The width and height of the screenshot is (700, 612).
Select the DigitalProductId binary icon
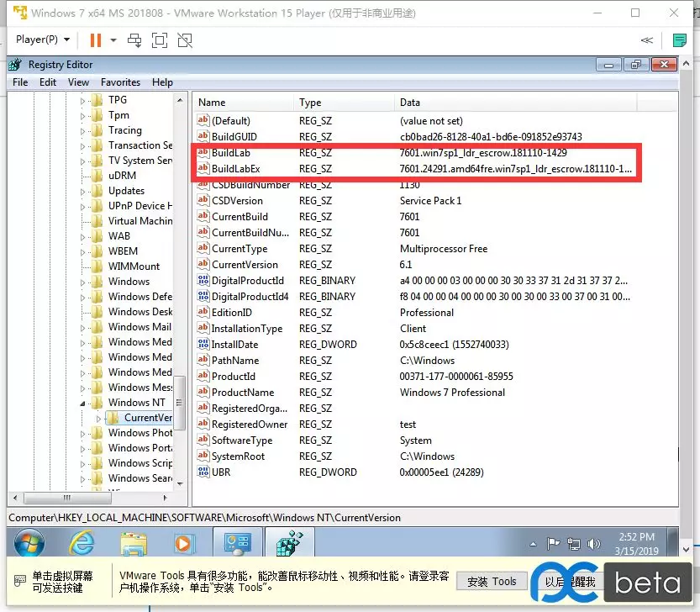(203, 280)
